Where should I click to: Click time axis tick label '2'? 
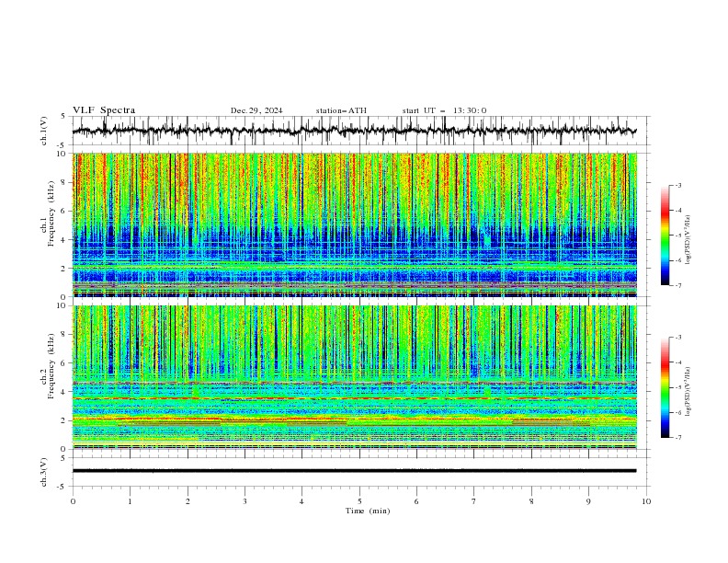point(188,501)
